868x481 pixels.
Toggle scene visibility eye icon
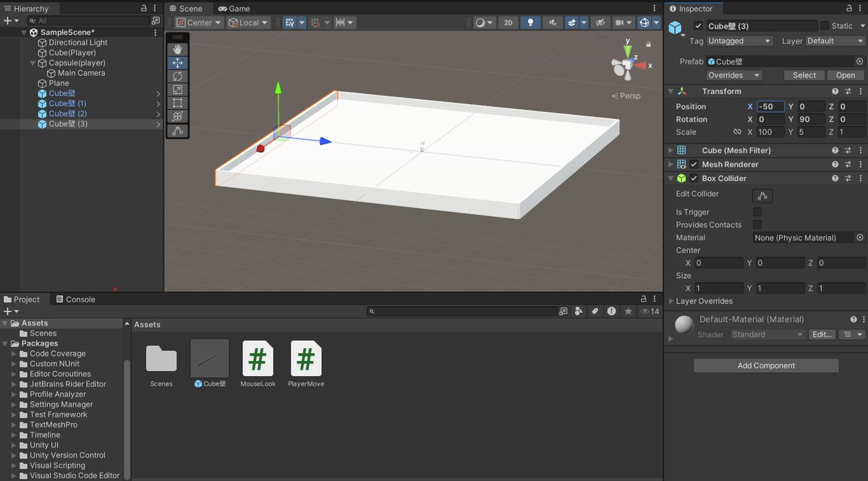600,22
